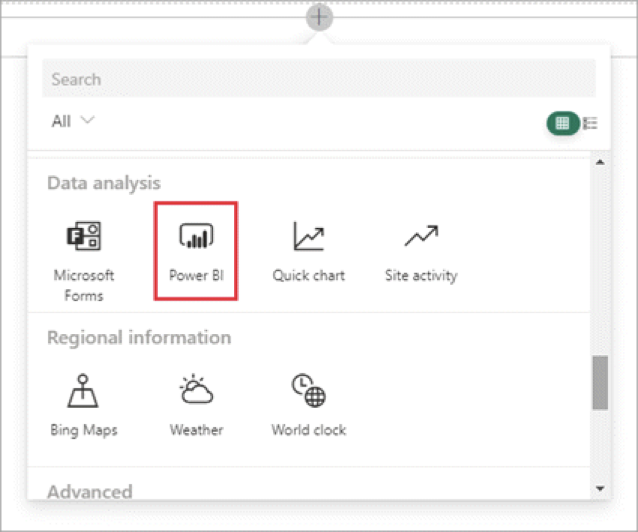Click the scrollbar down arrow
The height and width of the screenshot is (532, 638).
click(x=600, y=488)
